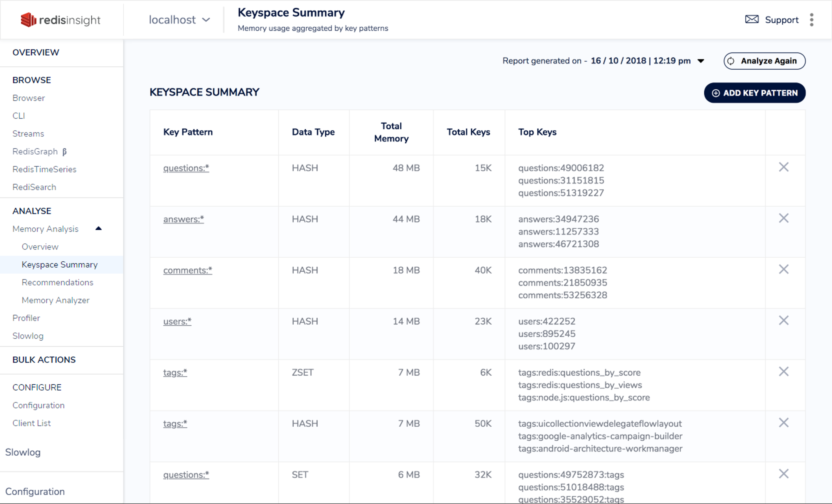The height and width of the screenshot is (504, 832).
Task: Delete the users:* pattern row
Action: point(783,320)
